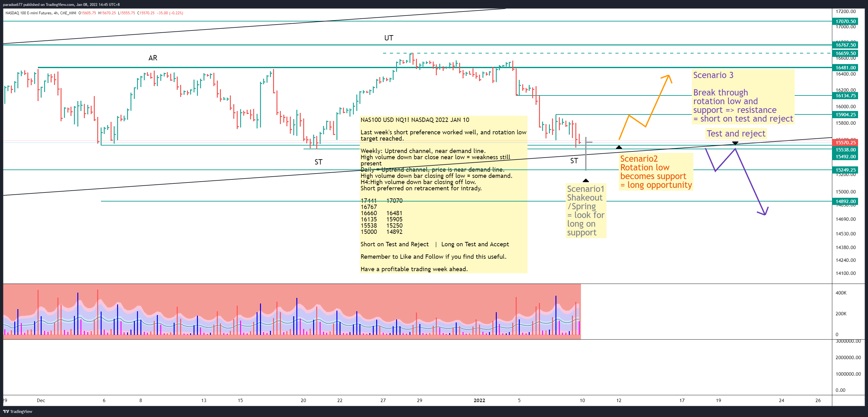The width and height of the screenshot is (868, 417).
Task: Click the 17070.50 price label
Action: coord(846,21)
